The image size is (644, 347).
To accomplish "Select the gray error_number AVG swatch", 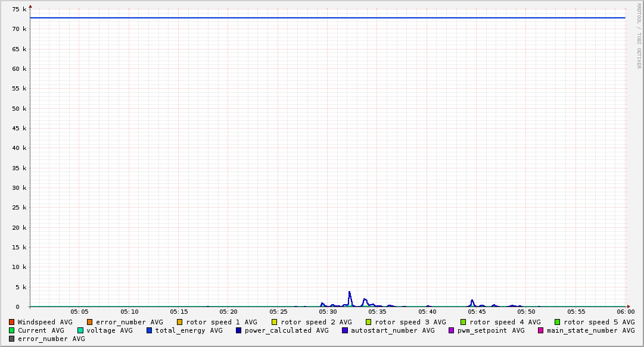I will [12, 339].
